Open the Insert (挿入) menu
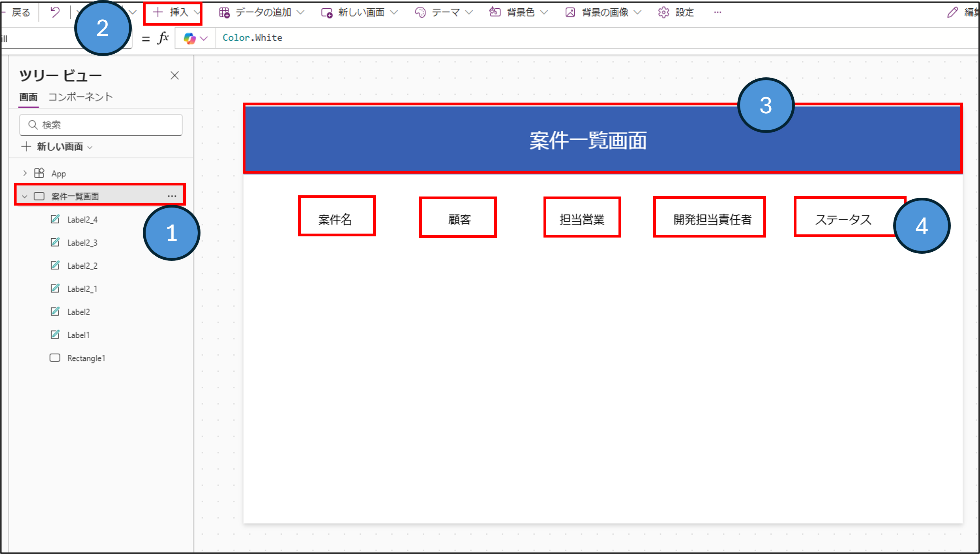The image size is (980, 554). [173, 13]
